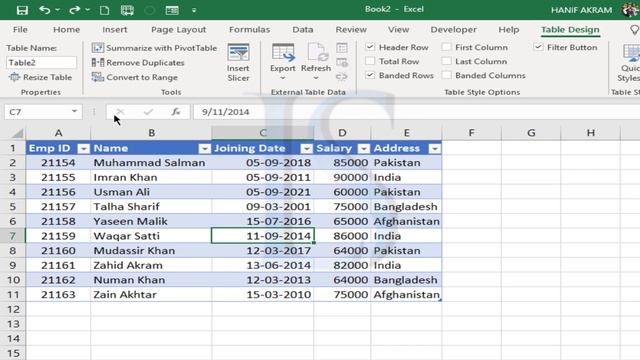Uncheck the Header Row option

tap(370, 47)
